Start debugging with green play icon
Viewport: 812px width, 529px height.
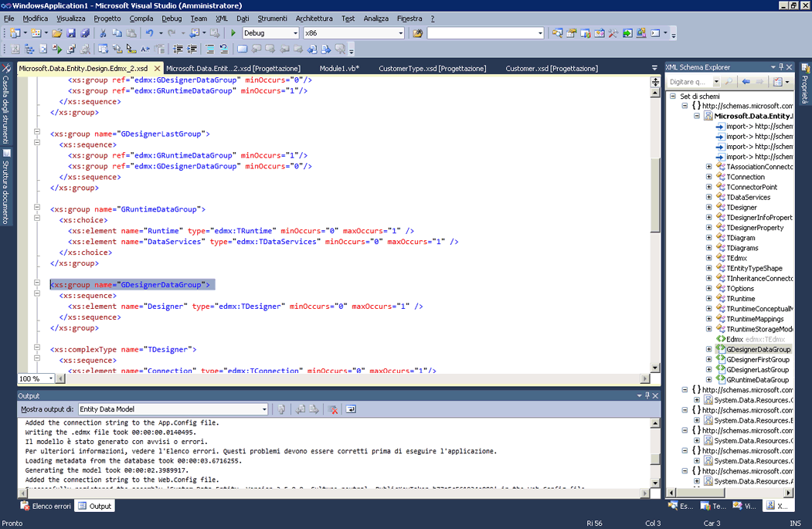pyautogui.click(x=233, y=33)
